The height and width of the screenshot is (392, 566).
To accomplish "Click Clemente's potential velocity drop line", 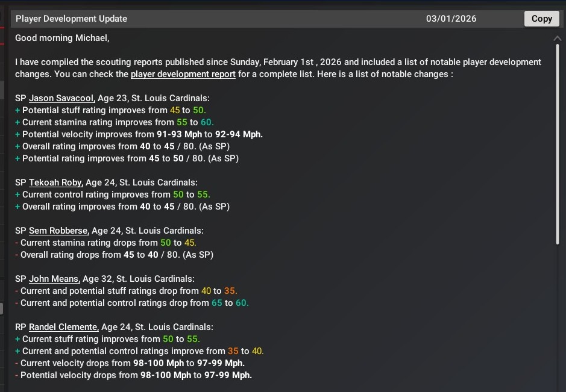I will pyautogui.click(x=134, y=375).
